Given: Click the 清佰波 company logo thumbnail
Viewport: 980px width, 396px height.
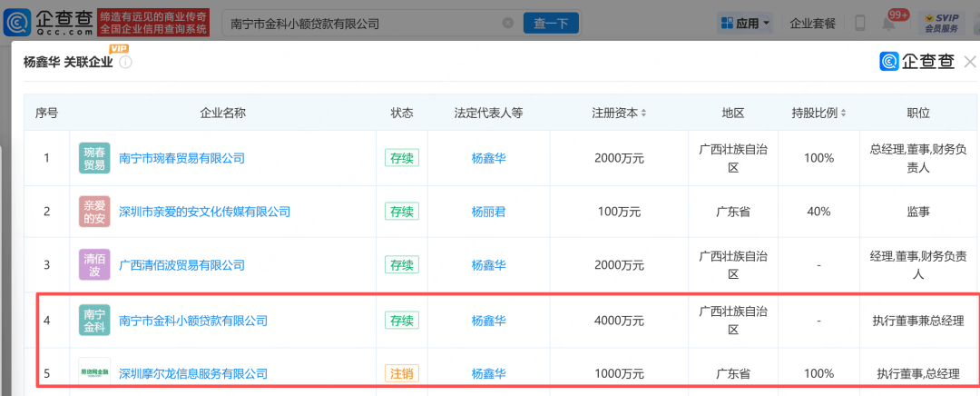Looking at the screenshot, I should point(94,264).
